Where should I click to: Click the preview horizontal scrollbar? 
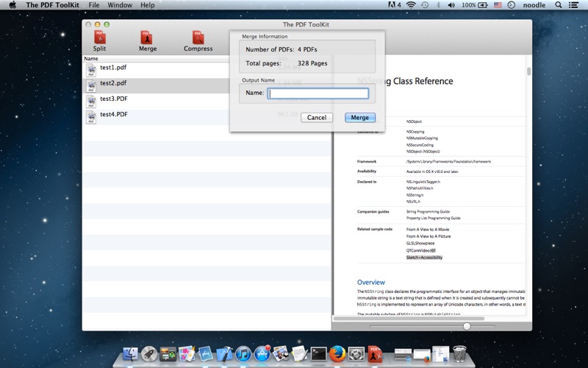(x=409, y=319)
